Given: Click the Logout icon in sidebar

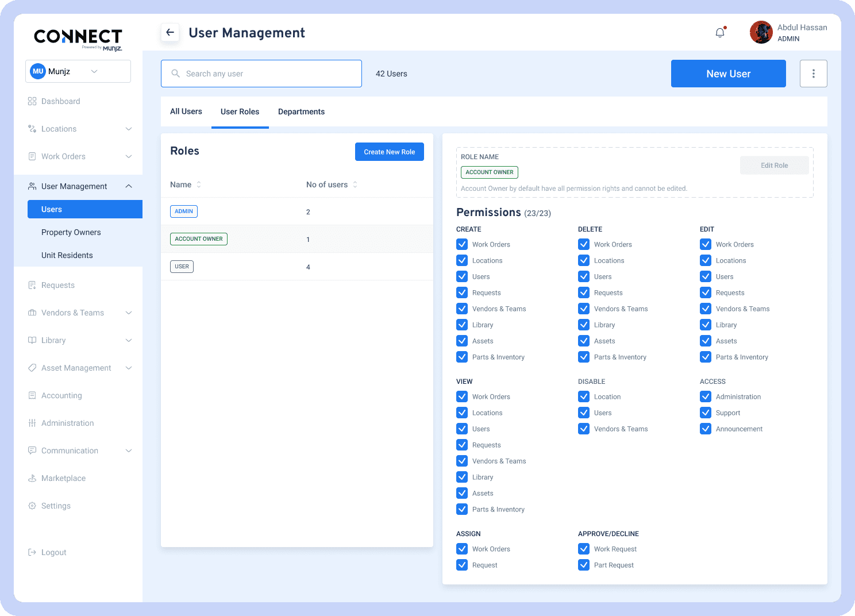Looking at the screenshot, I should coord(32,552).
